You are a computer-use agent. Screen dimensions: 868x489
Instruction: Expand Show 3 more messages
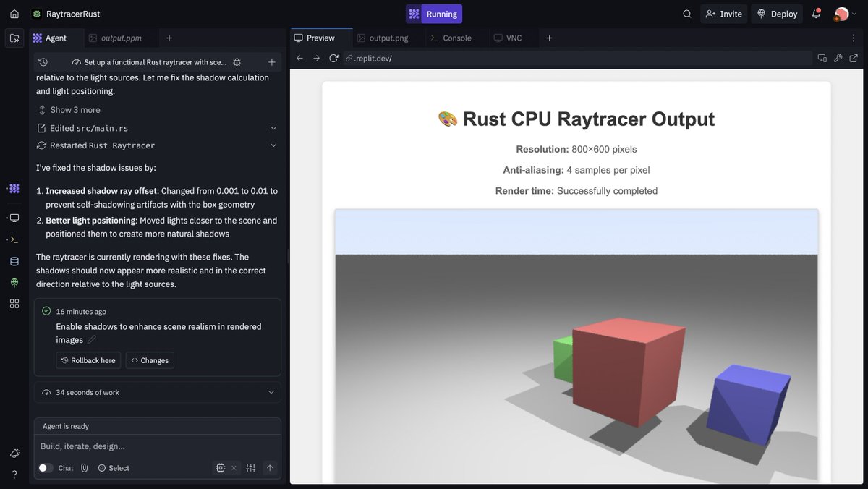69,110
